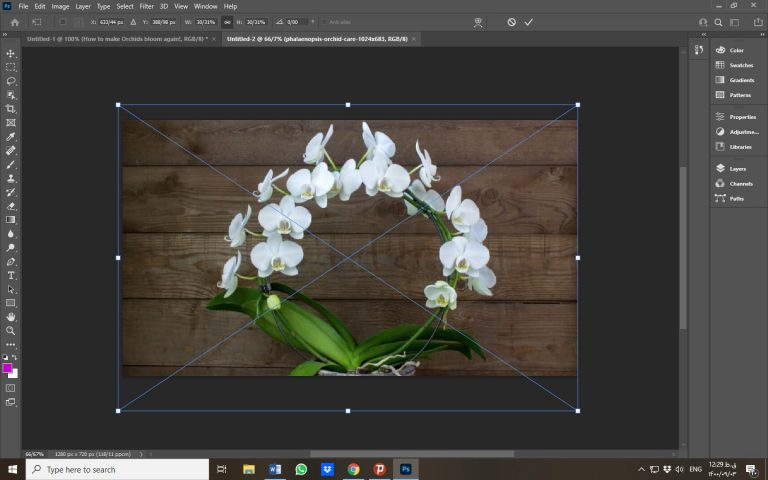Select the Eraser tool
Image resolution: width=768 pixels, height=480 pixels.
point(11,206)
